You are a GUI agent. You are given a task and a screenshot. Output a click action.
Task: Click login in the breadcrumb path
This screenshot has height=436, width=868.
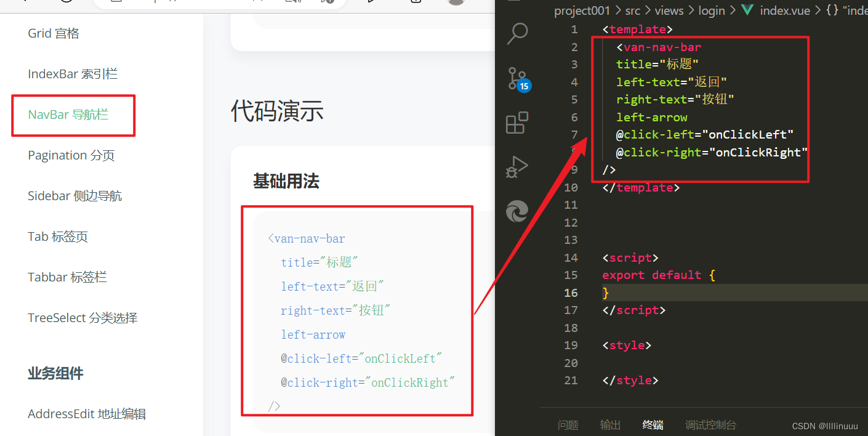712,10
